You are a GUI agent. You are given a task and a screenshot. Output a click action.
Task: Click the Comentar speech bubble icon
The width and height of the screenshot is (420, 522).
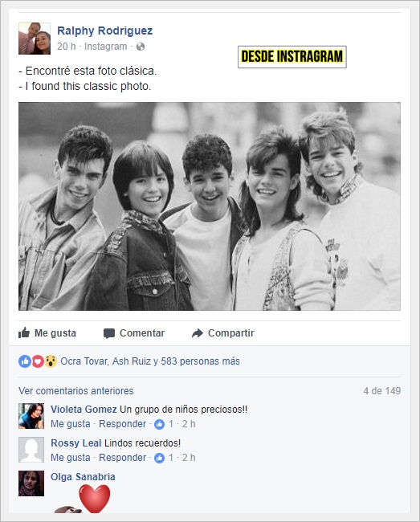point(109,333)
